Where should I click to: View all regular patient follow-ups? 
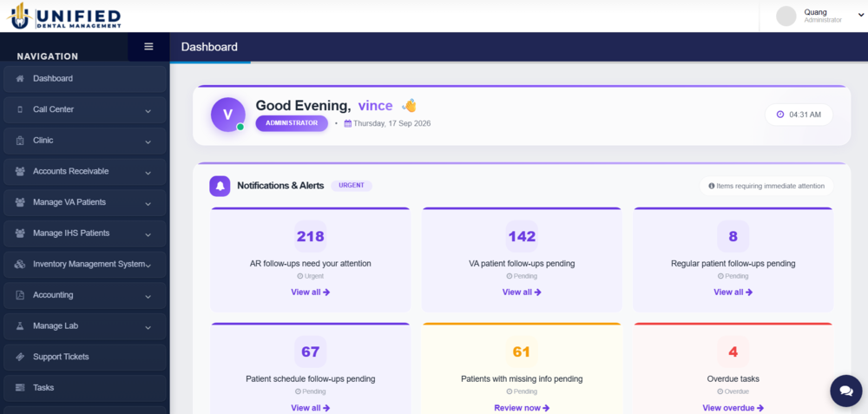(x=733, y=292)
